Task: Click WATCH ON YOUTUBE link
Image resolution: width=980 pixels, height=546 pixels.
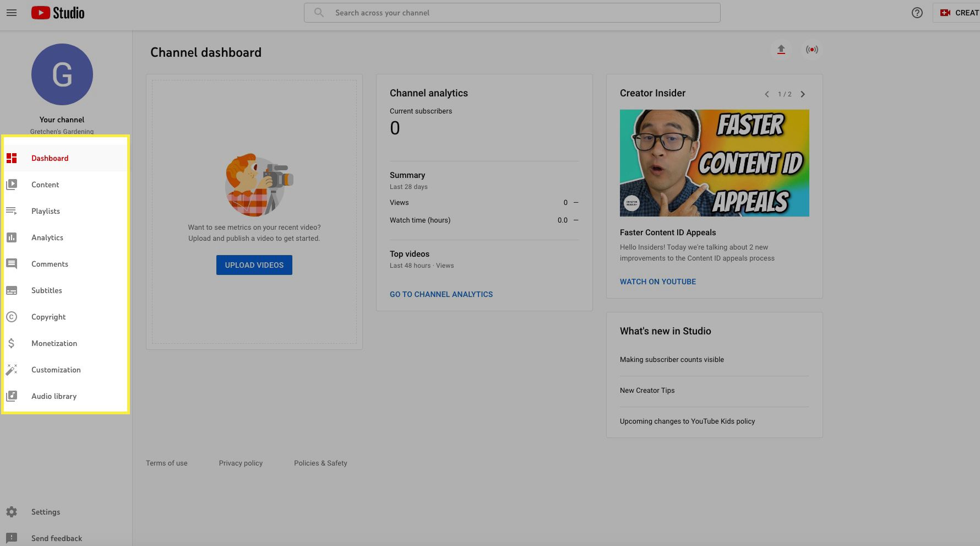Action: [x=658, y=282]
